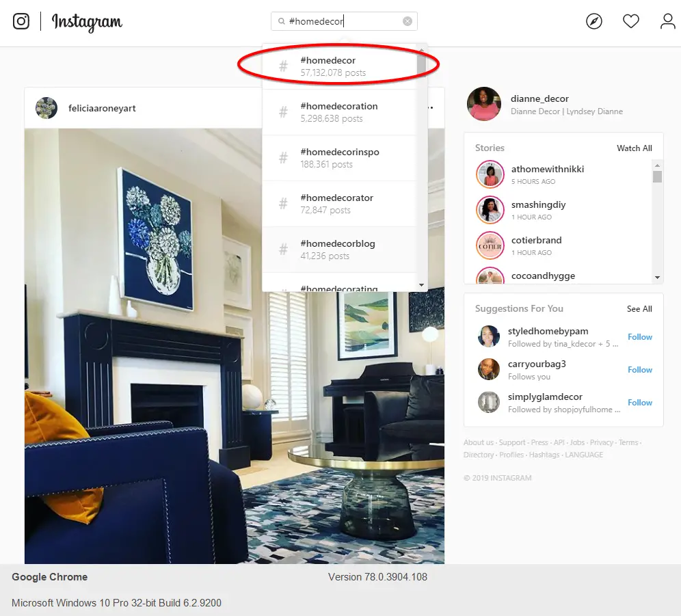
Task: Open carryourbag3 username
Action: pyautogui.click(x=537, y=364)
